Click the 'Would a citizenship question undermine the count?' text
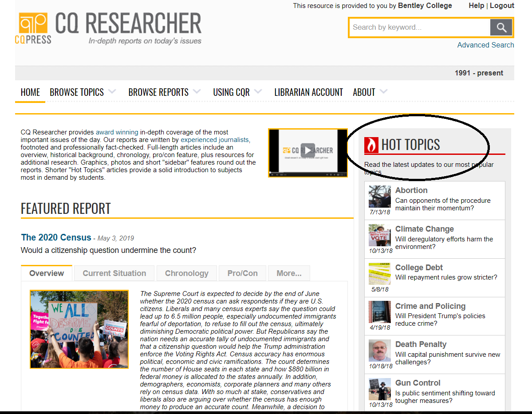The height and width of the screenshot is (414, 532). tap(109, 250)
